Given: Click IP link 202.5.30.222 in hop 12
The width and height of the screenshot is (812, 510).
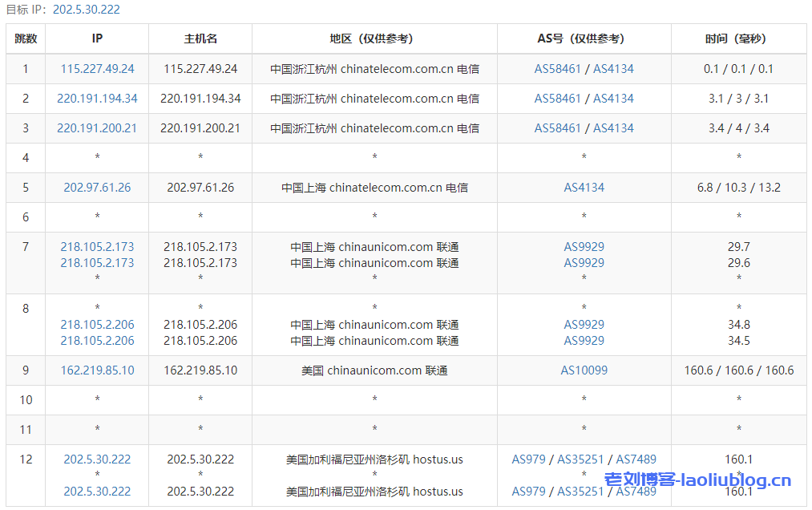Looking at the screenshot, I should [x=96, y=459].
